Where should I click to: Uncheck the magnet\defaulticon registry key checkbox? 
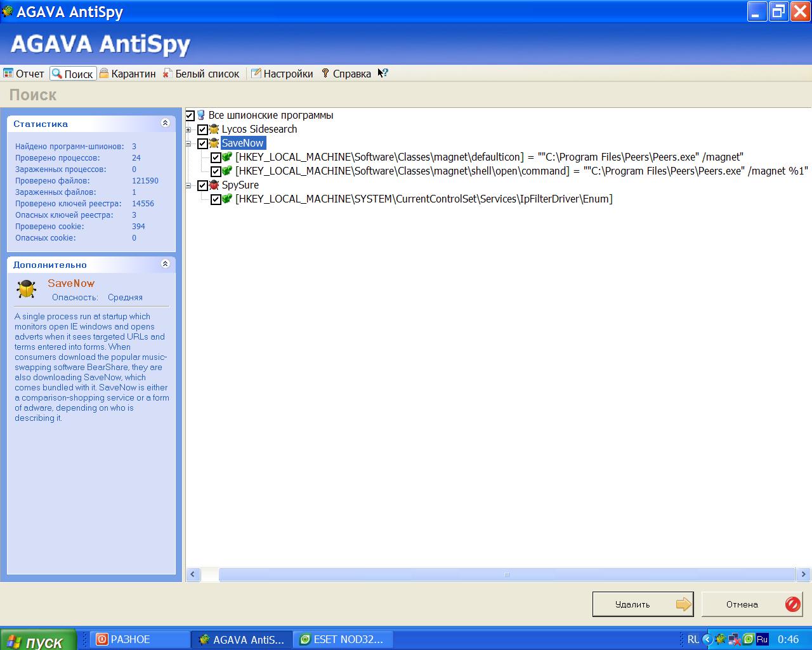(x=216, y=157)
